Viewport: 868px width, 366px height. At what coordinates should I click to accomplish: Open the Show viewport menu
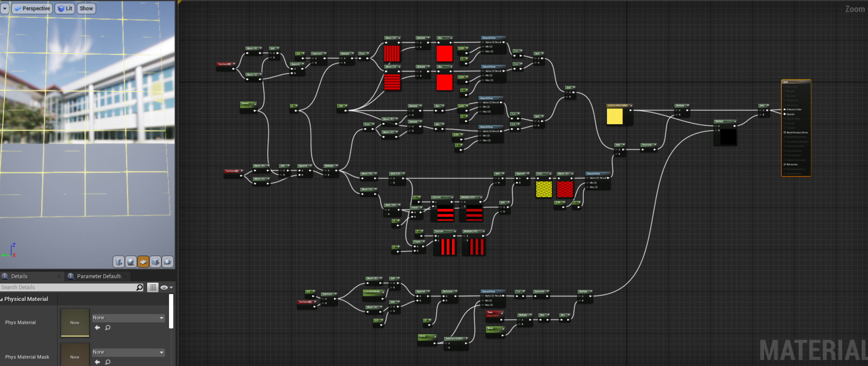86,8
